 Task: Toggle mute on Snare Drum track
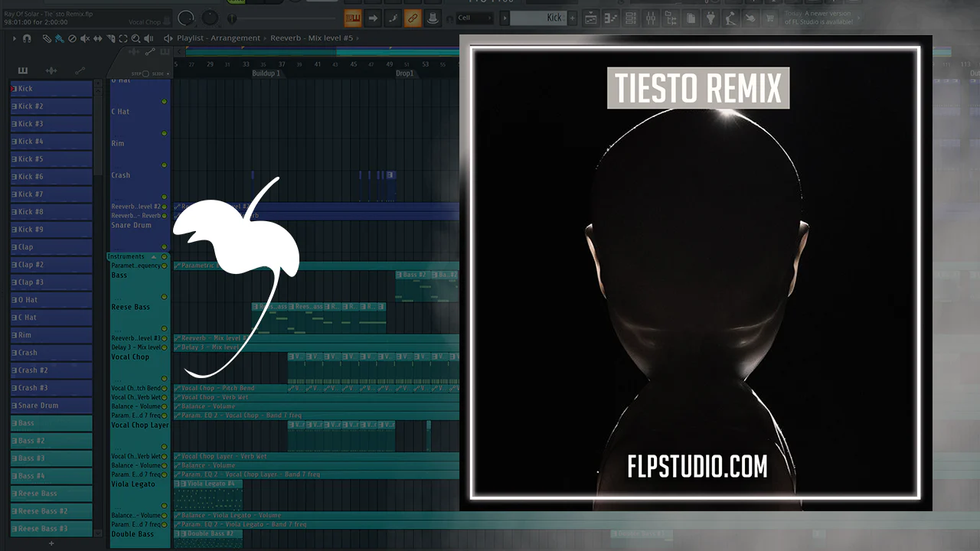click(164, 247)
